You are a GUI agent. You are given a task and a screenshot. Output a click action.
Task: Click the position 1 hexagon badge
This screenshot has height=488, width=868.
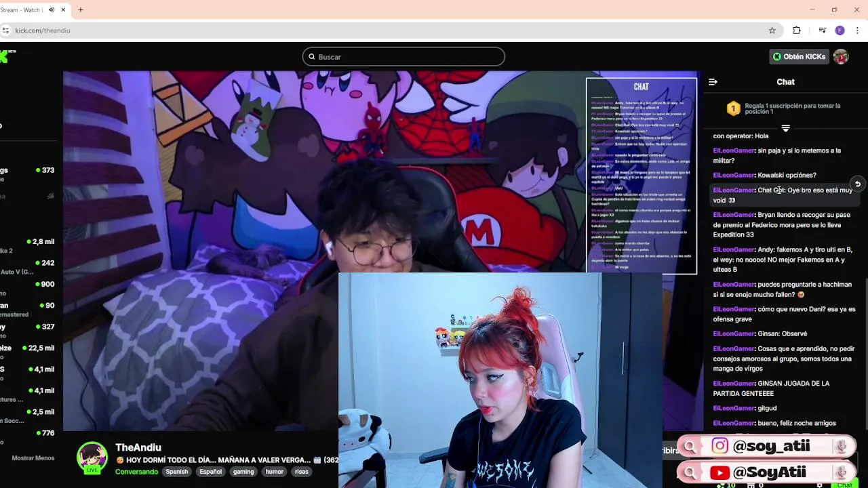pos(733,108)
